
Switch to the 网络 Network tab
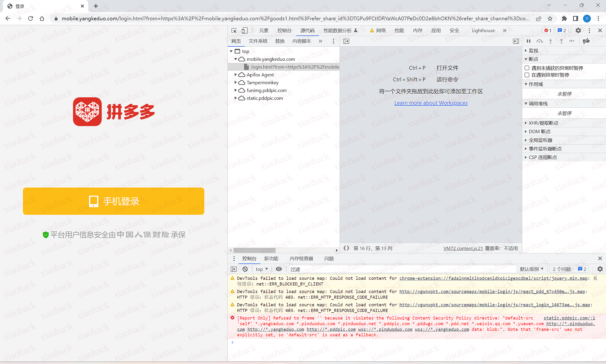coord(381,31)
